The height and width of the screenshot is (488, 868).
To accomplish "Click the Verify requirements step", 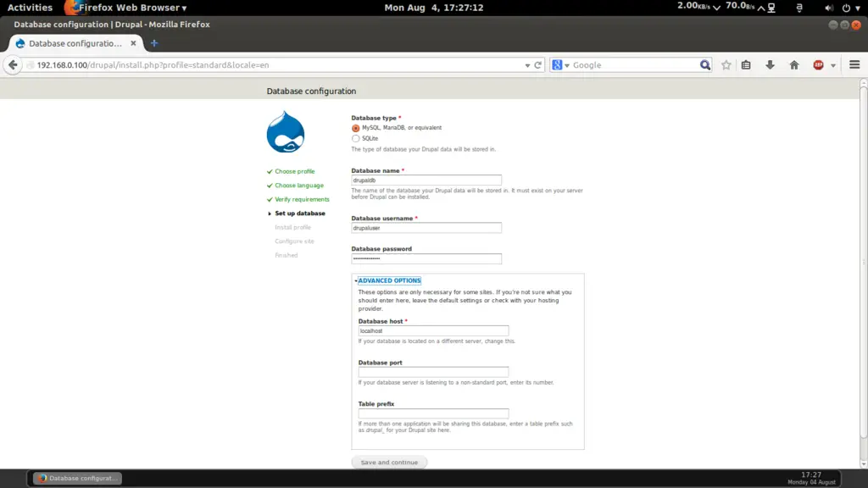I will coord(302,199).
